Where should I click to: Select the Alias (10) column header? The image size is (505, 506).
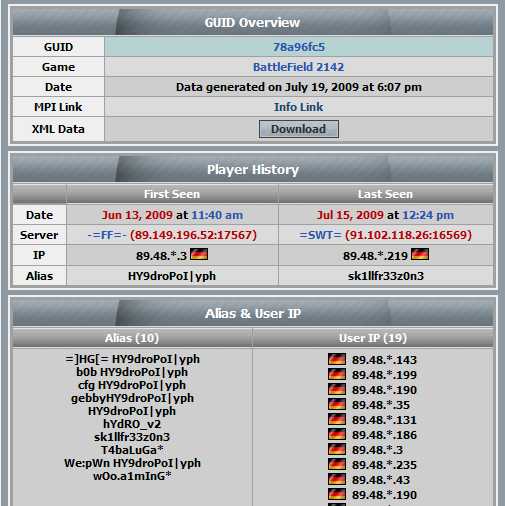[132, 338]
